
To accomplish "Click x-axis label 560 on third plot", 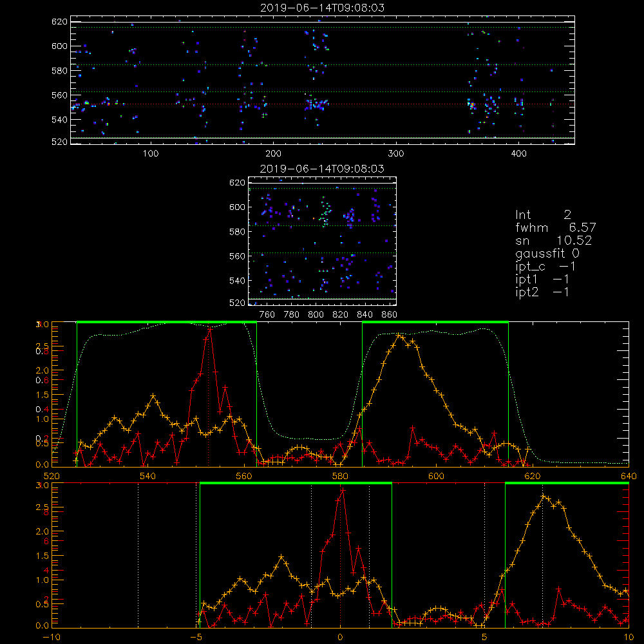I will click(244, 477).
